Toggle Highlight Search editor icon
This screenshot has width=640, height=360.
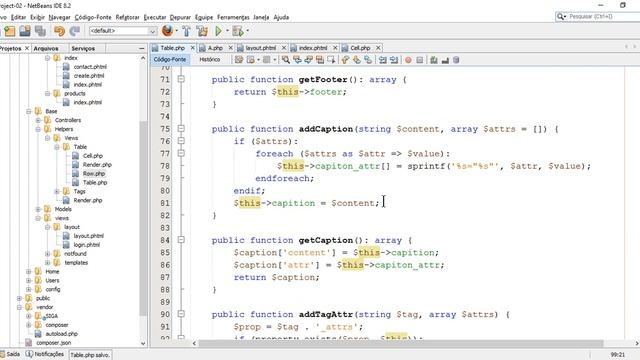320,60
